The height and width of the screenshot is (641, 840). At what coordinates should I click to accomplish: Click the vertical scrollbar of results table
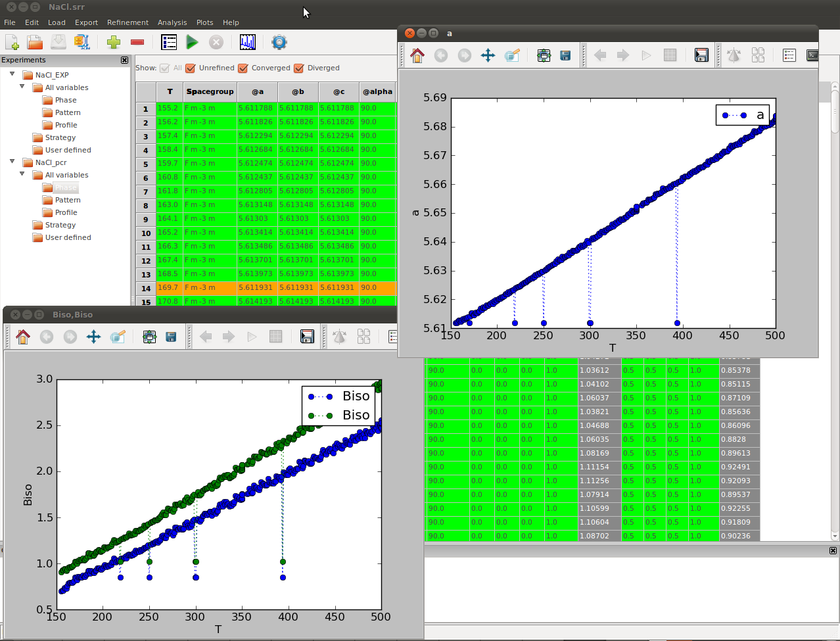tap(835, 309)
